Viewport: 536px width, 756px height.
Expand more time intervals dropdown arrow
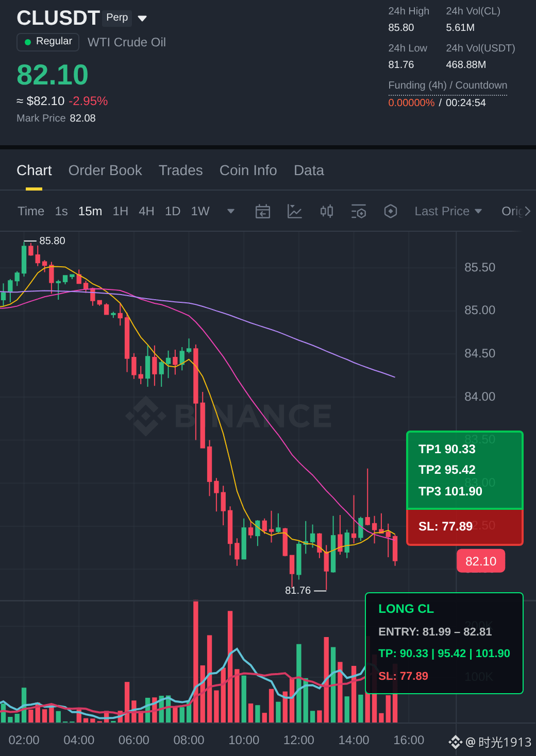231,211
